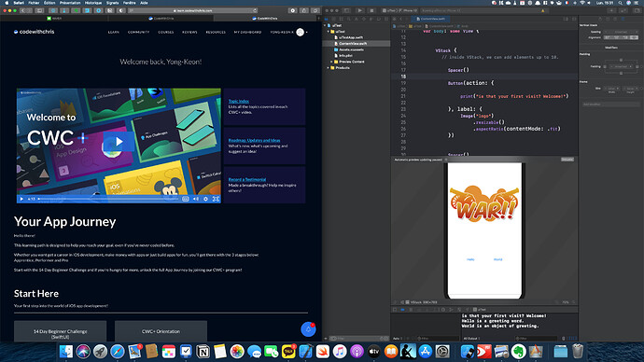Click Safari back navigation button
Viewport: 644px width, 362px height.
pyautogui.click(x=23, y=10)
